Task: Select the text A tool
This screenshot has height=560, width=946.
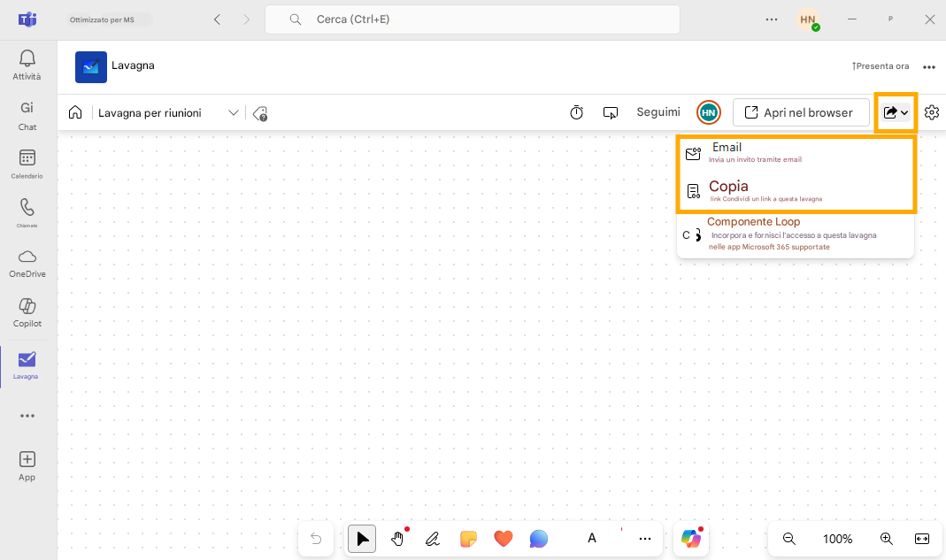Action: pyautogui.click(x=592, y=538)
